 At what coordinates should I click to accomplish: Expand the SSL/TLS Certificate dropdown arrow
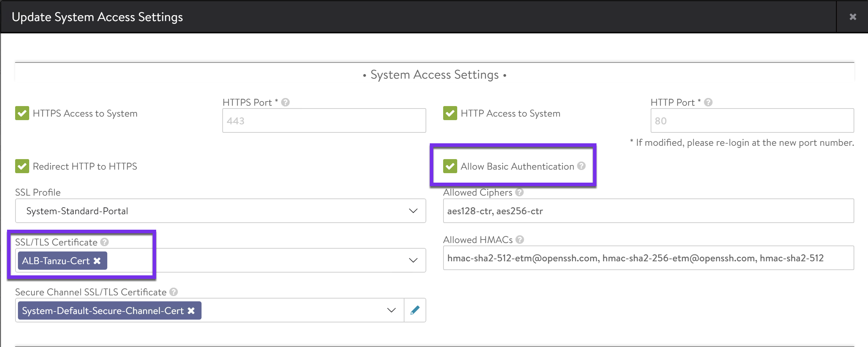pos(413,260)
